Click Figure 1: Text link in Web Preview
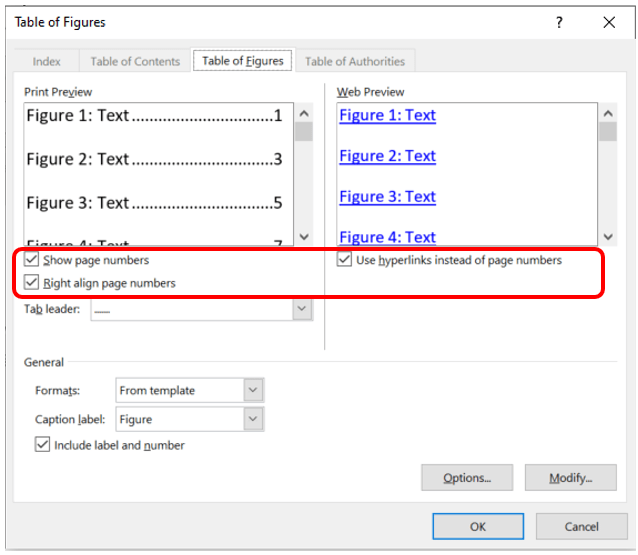This screenshot has width=638, height=555. click(x=387, y=115)
